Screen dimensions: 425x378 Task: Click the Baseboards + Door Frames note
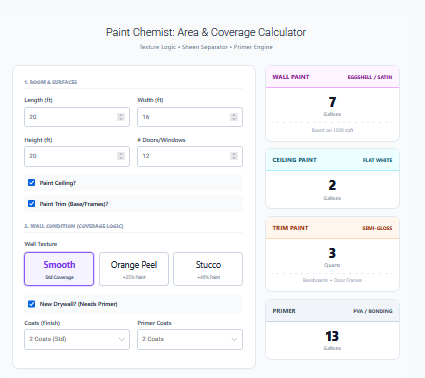pos(332,280)
